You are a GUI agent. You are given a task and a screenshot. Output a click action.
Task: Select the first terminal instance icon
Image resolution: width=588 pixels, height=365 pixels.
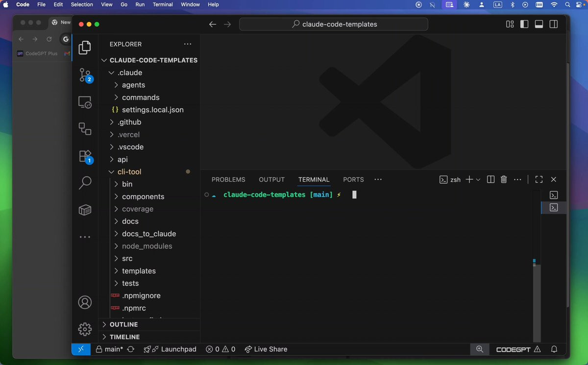tap(554, 195)
